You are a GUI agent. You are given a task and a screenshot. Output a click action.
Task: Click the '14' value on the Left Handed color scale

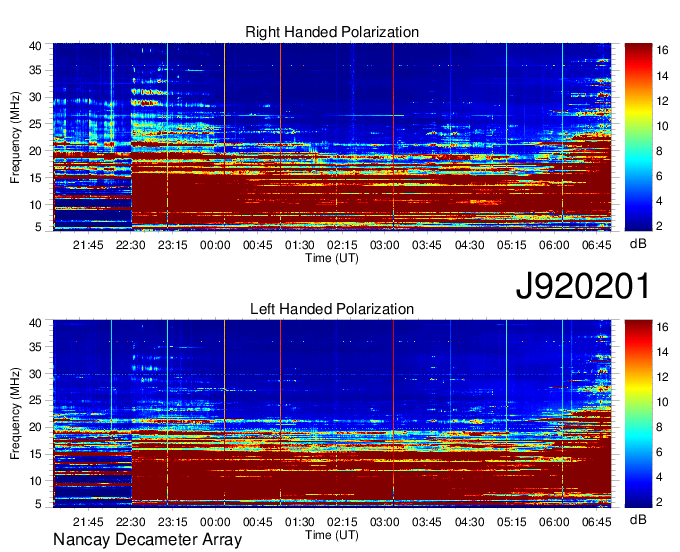pos(662,352)
